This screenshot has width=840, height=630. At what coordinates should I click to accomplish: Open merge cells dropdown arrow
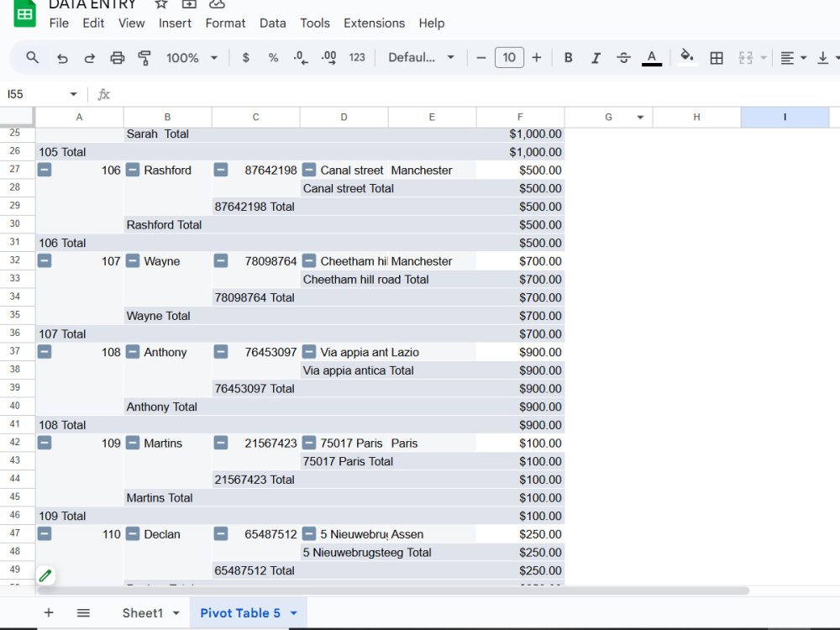click(764, 58)
